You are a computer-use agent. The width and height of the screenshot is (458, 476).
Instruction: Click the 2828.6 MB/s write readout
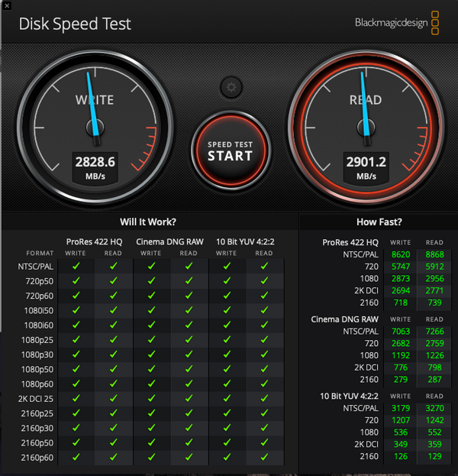coord(95,168)
